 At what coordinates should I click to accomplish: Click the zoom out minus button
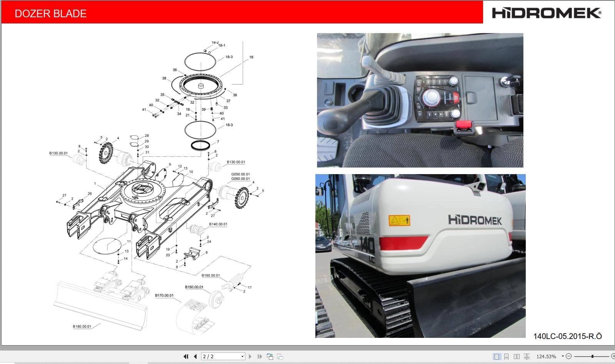[x=569, y=356]
